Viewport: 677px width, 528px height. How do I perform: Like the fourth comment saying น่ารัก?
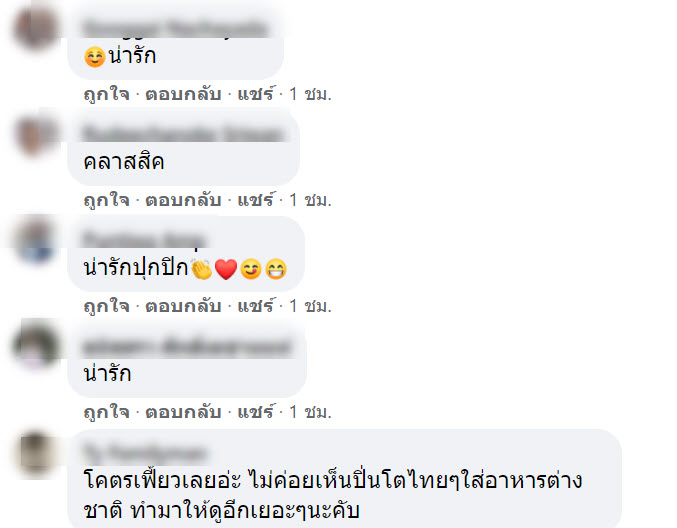coord(106,411)
